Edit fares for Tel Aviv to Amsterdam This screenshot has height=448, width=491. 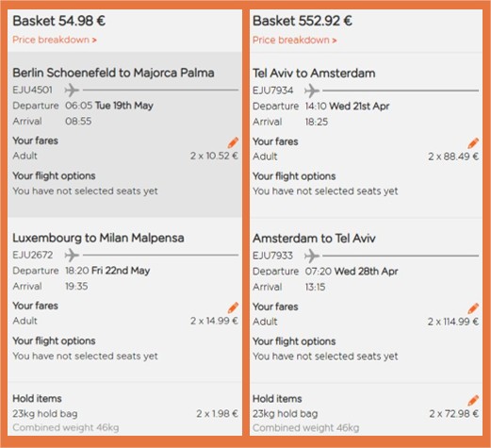(473, 143)
